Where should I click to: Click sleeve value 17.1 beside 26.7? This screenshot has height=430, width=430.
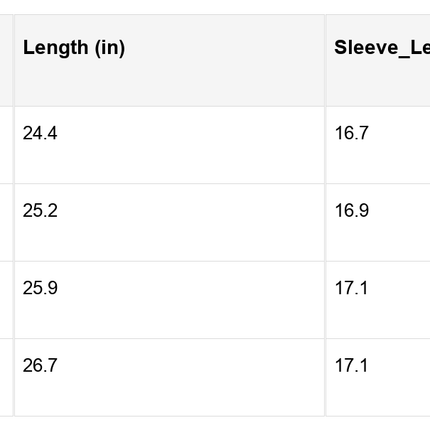378,377
